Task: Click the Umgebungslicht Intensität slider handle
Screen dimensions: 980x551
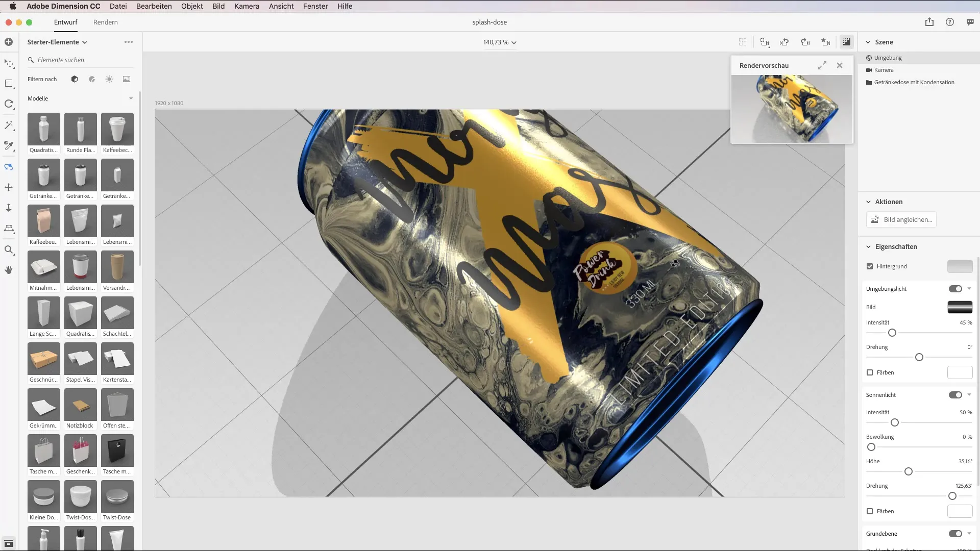Action: coord(892,333)
